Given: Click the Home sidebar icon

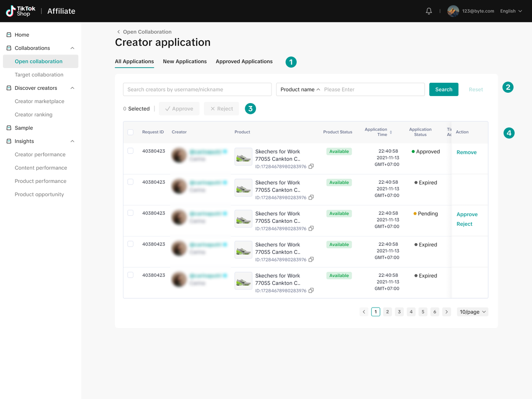Looking at the screenshot, I should click(9, 35).
